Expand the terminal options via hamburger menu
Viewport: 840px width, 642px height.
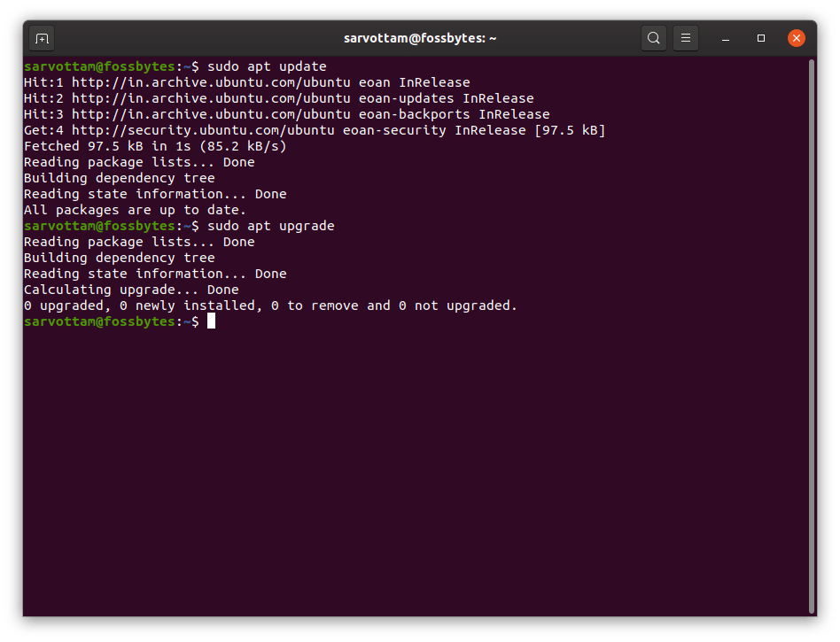(x=686, y=38)
